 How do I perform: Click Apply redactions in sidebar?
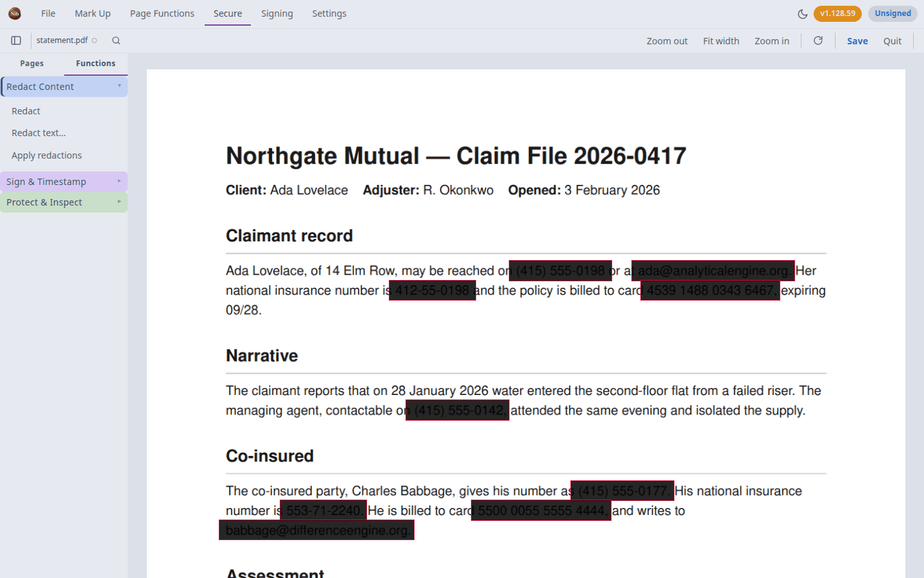(x=47, y=155)
